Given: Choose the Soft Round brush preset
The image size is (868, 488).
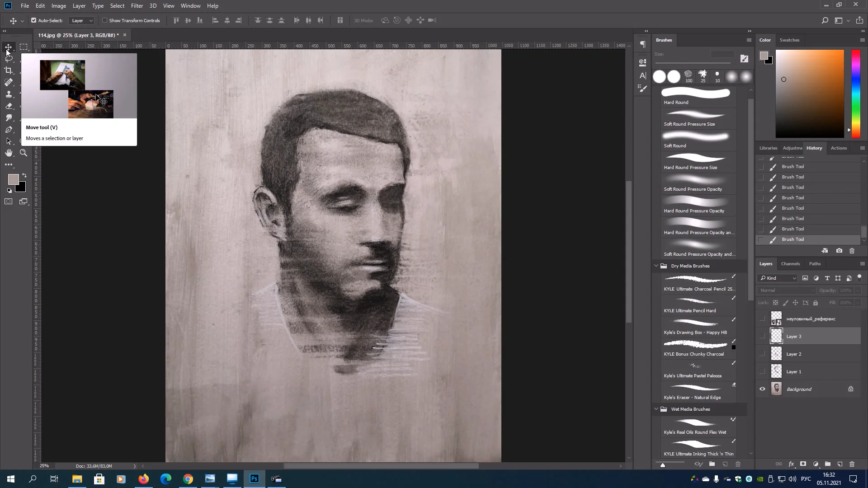Looking at the screenshot, I should (698, 139).
